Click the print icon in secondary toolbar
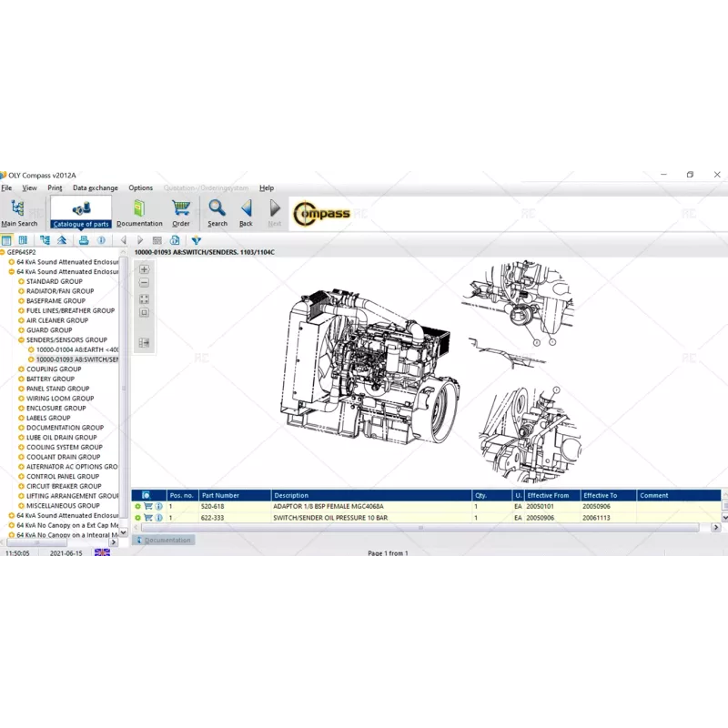This screenshot has width=728, height=728. click(x=84, y=240)
